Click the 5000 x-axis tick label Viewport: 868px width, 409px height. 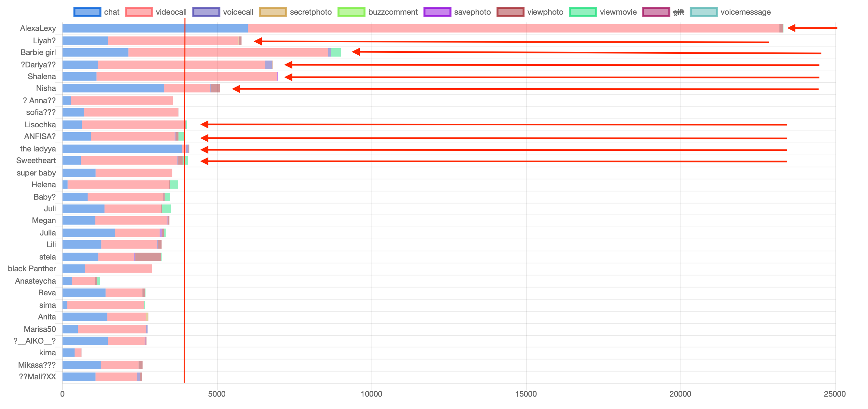(217, 394)
